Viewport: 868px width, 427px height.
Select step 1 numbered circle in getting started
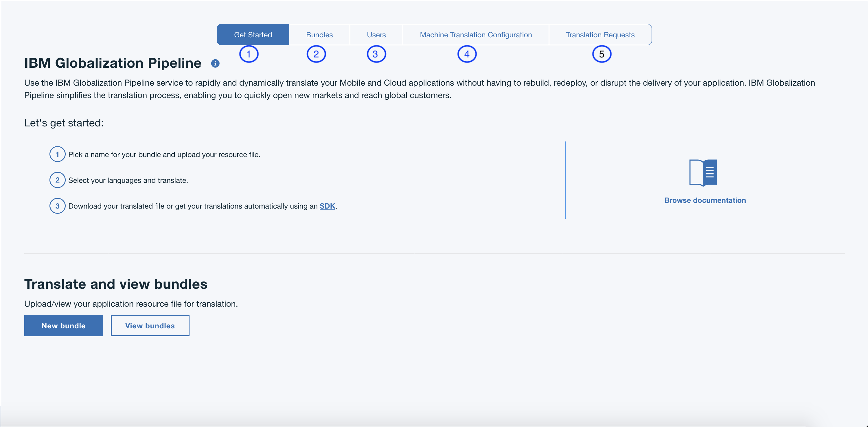56,154
